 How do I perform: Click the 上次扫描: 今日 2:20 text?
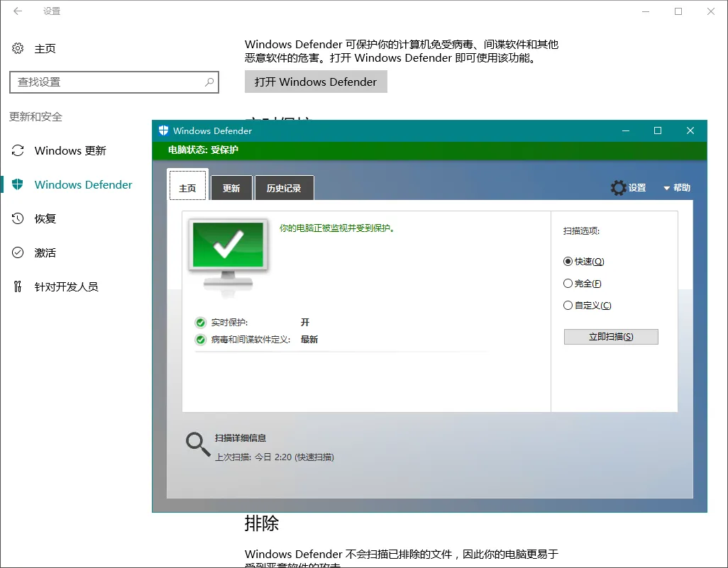[275, 457]
